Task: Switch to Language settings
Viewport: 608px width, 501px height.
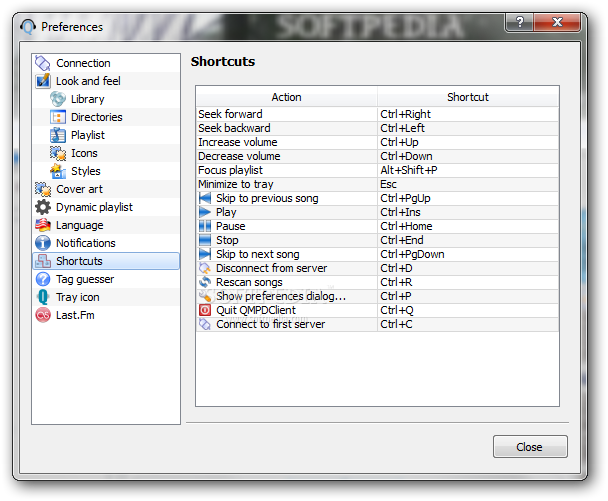Action: 106,225
